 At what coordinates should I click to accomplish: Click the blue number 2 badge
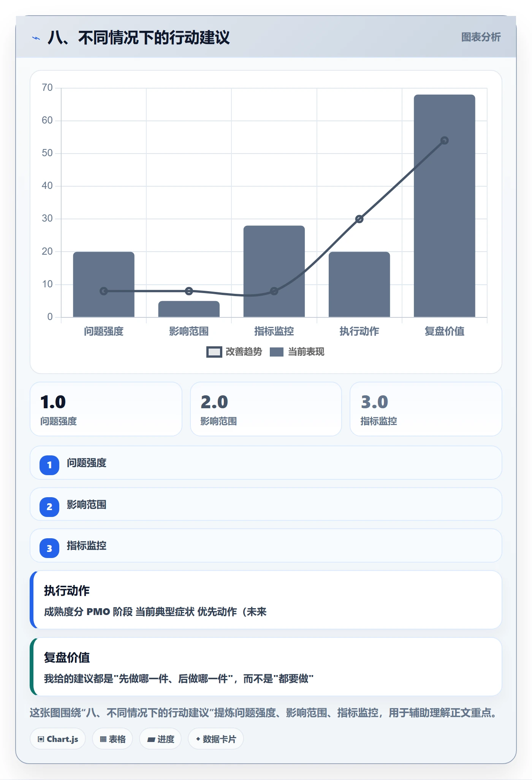pyautogui.click(x=49, y=507)
